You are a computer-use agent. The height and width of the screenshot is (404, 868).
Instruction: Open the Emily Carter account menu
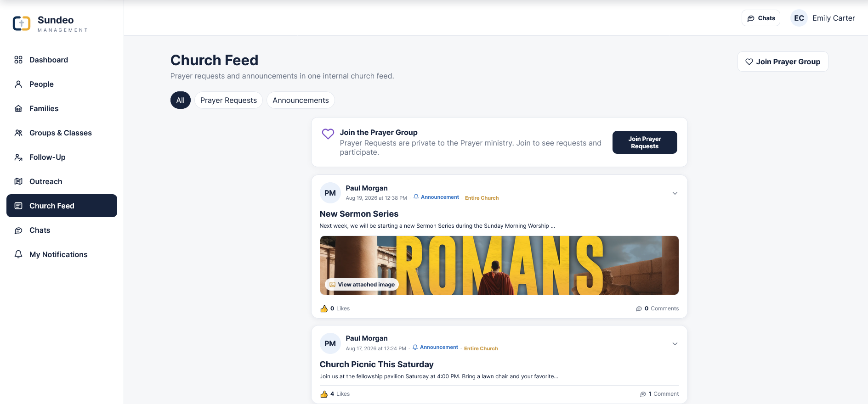click(823, 18)
